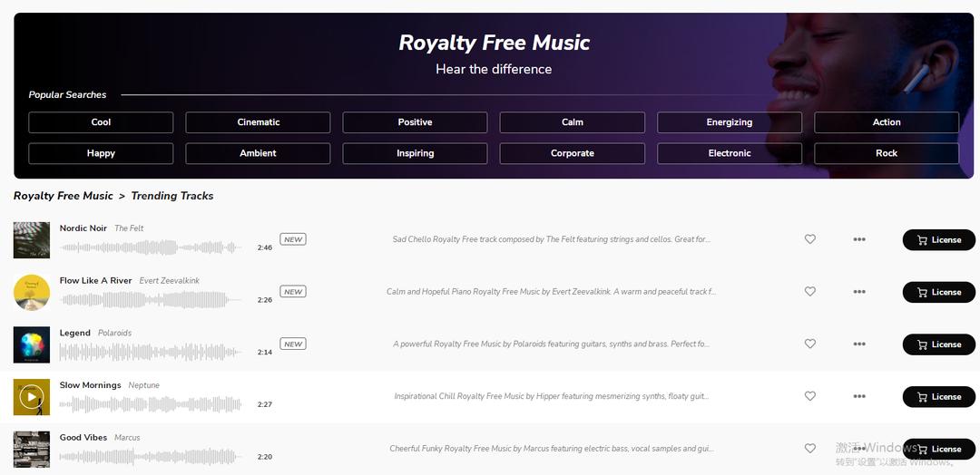This screenshot has width=980, height=475.
Task: Open artist Evert Zeevalkink's page
Action: click(x=169, y=281)
